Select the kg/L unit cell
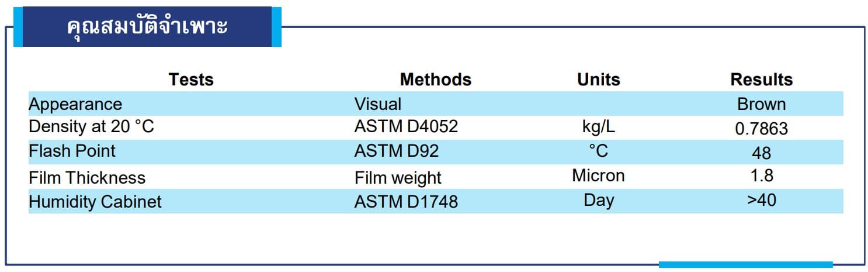868x272 pixels. pos(598,126)
